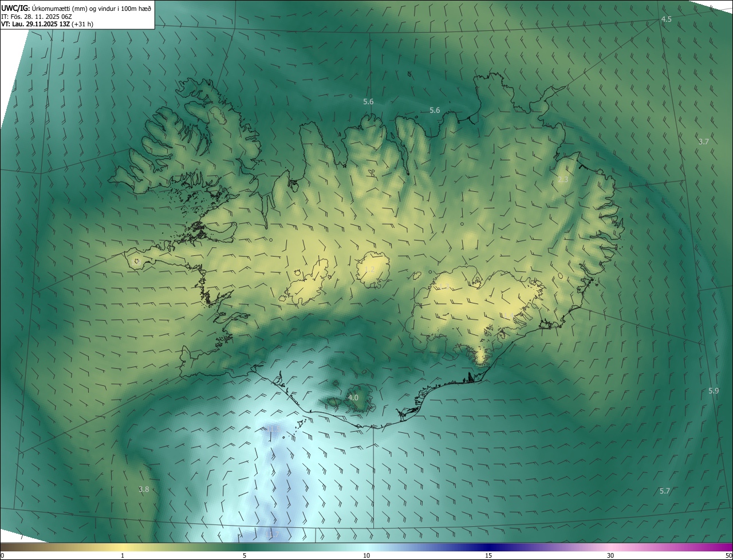Click the colour scale tick label '30'

coord(610,556)
